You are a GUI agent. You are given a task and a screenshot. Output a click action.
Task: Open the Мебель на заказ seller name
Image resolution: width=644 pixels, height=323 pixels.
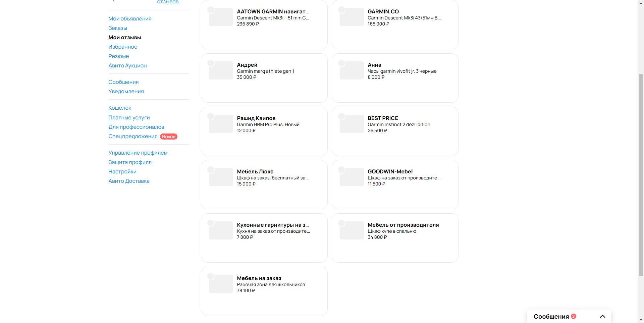click(259, 278)
